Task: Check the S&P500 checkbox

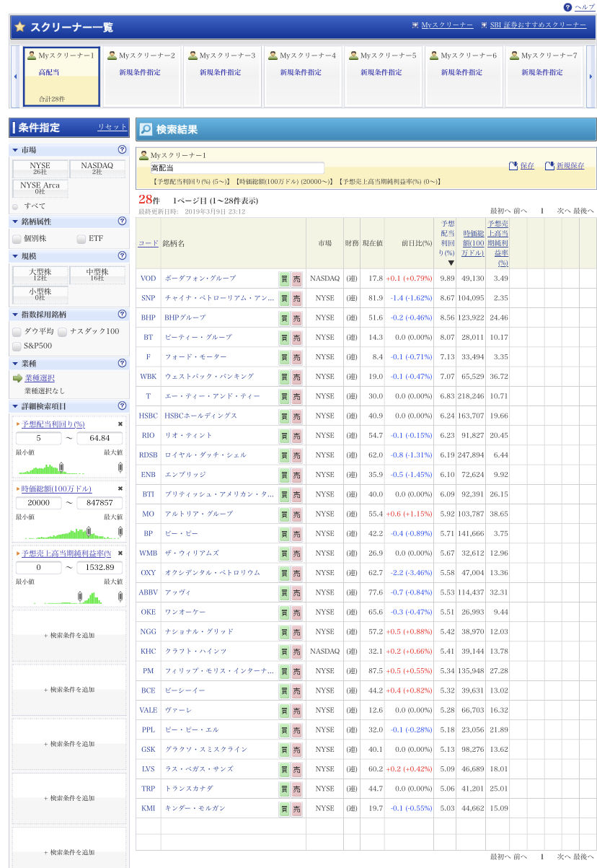Action: tap(17, 346)
